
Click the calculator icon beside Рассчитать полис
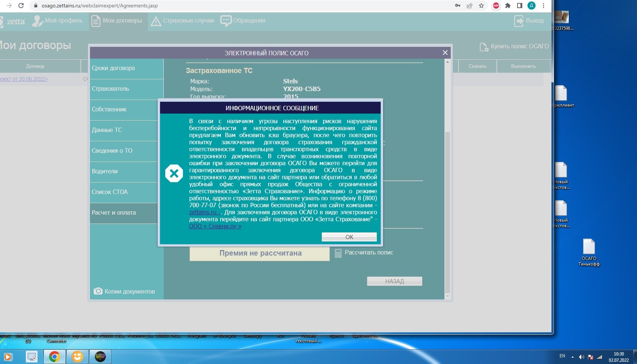click(338, 253)
